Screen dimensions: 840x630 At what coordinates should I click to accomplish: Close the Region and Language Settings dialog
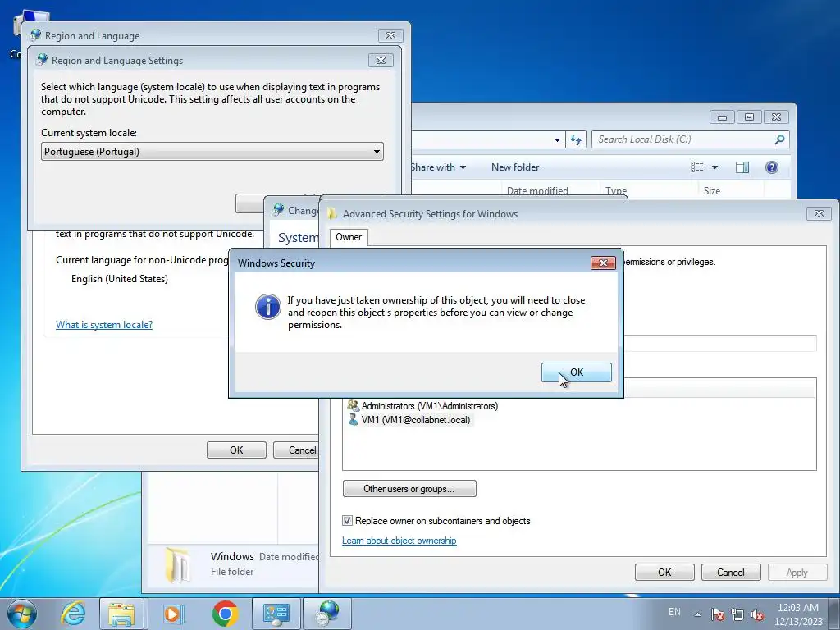pyautogui.click(x=381, y=61)
